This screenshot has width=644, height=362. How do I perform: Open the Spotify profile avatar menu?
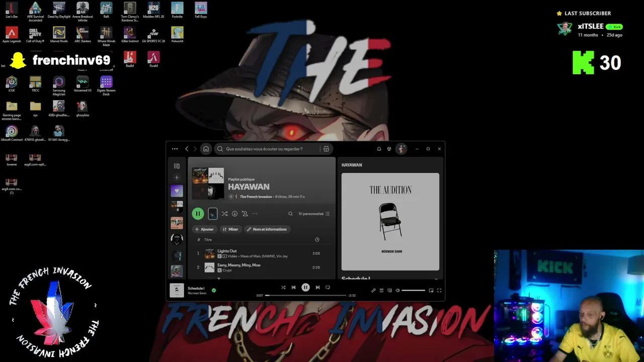pos(401,149)
